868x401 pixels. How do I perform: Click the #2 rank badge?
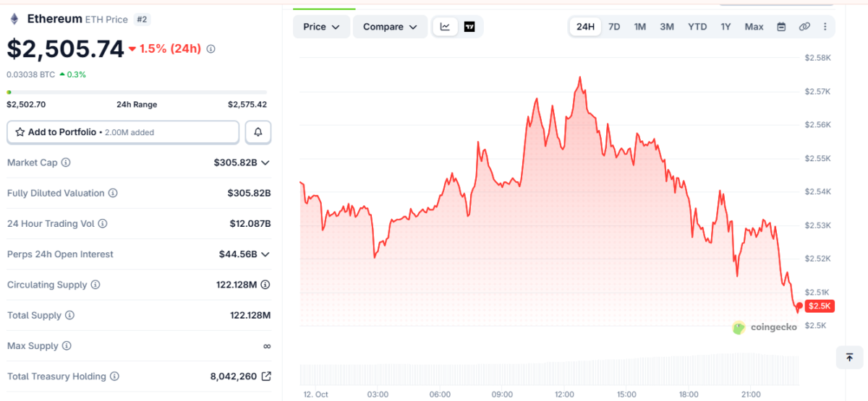click(142, 20)
